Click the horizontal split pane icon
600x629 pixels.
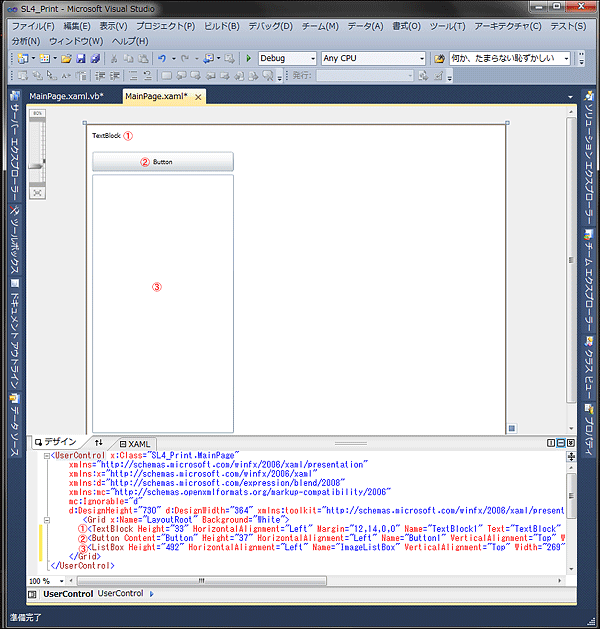(560, 442)
